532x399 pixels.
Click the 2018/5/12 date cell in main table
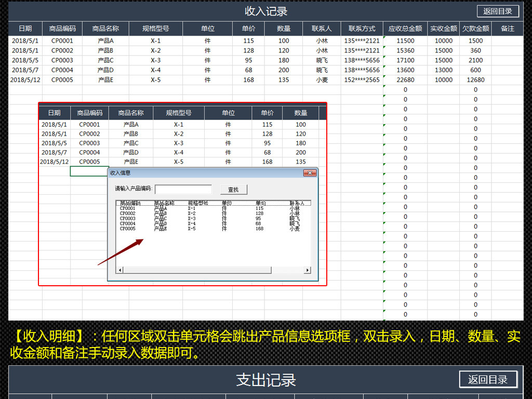(x=25, y=80)
